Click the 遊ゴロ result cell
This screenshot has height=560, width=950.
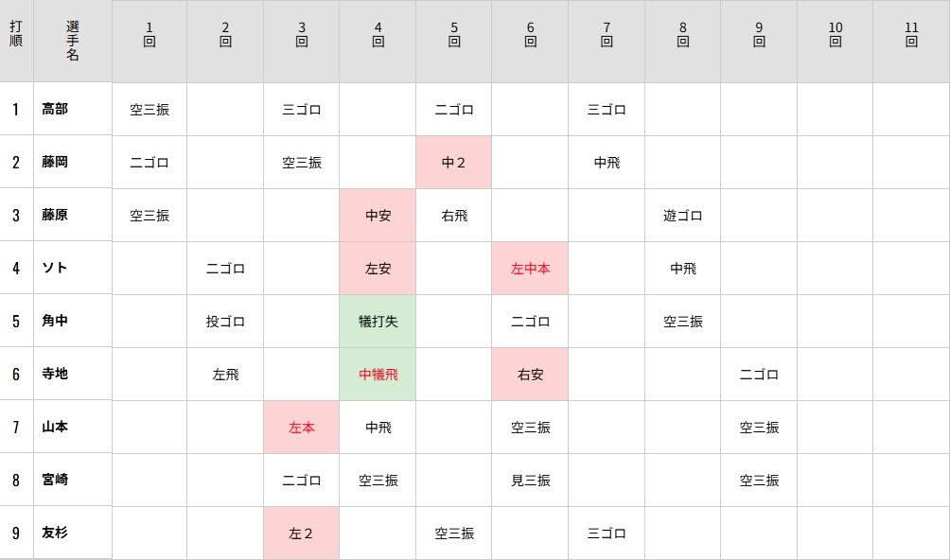pos(682,215)
